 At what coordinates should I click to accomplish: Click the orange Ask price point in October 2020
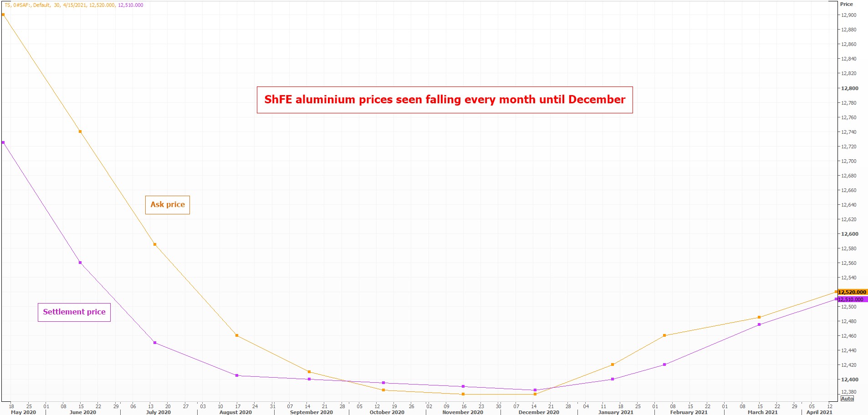(383, 390)
